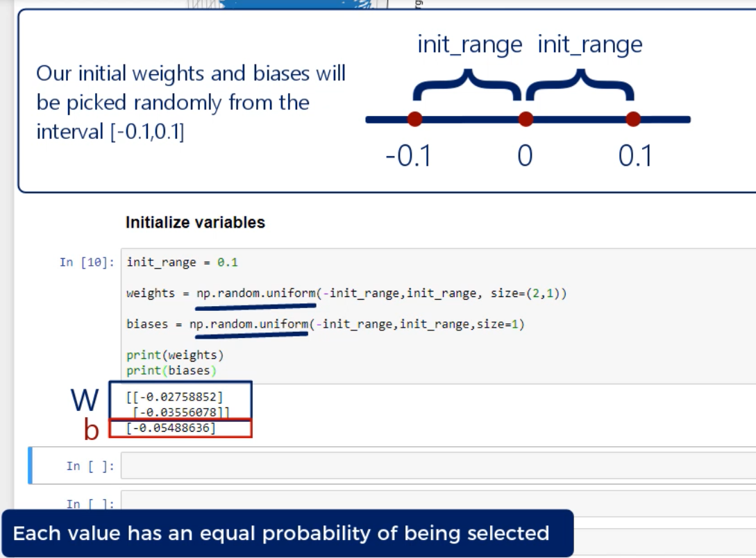Click the red dot at 0 on the number line
Viewport: 756px width, 558px height.
(x=526, y=119)
